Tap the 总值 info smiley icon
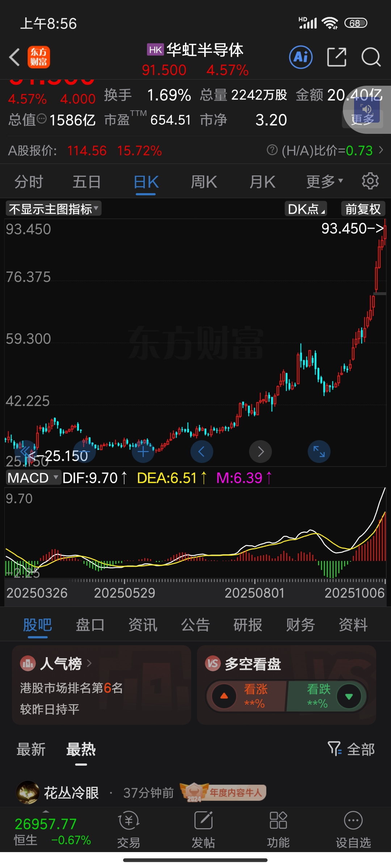Screen dimensions: 391x868 point(42,119)
